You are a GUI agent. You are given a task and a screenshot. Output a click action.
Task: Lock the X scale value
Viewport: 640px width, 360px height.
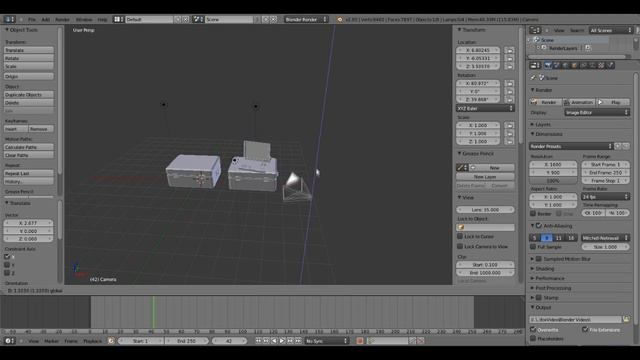point(509,125)
